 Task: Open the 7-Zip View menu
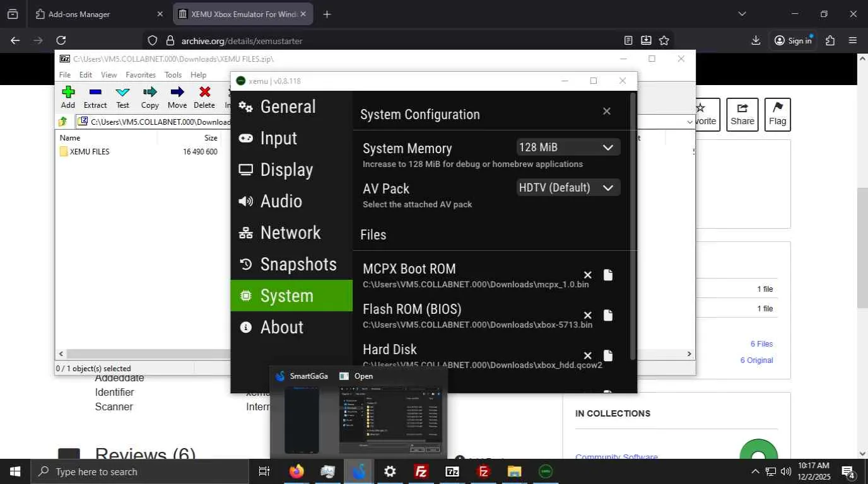click(x=109, y=74)
